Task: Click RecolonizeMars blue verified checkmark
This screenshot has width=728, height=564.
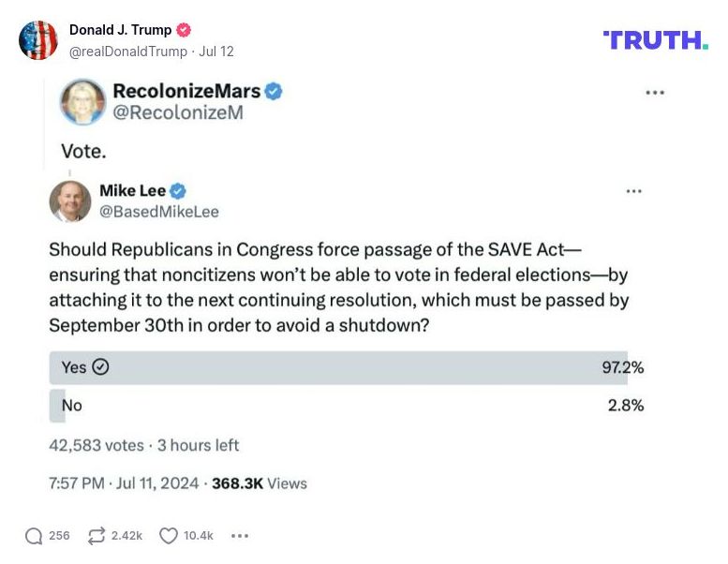Action: click(x=274, y=91)
